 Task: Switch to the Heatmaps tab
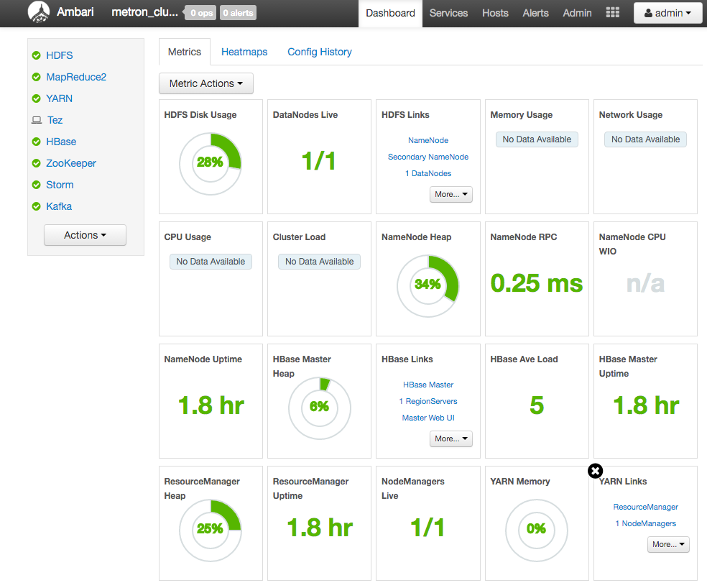click(x=244, y=52)
